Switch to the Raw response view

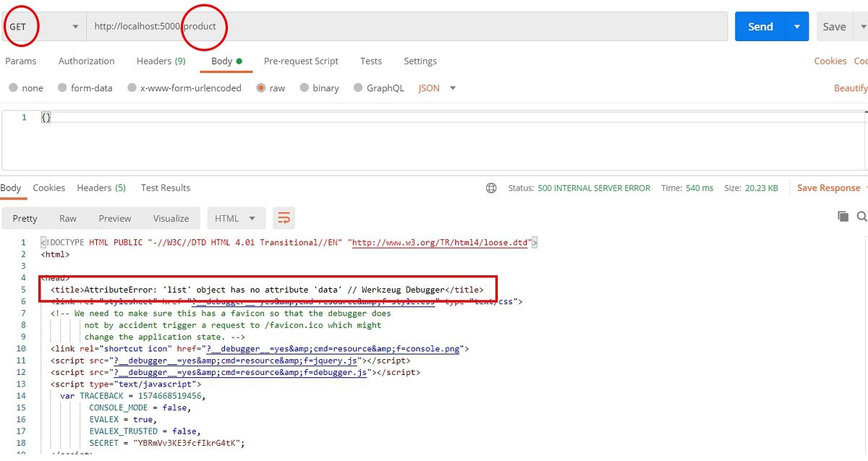(x=68, y=218)
